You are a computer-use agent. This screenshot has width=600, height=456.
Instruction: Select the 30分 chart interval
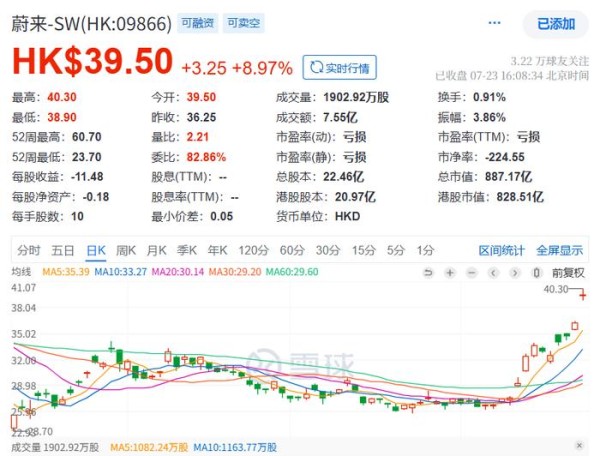(328, 251)
